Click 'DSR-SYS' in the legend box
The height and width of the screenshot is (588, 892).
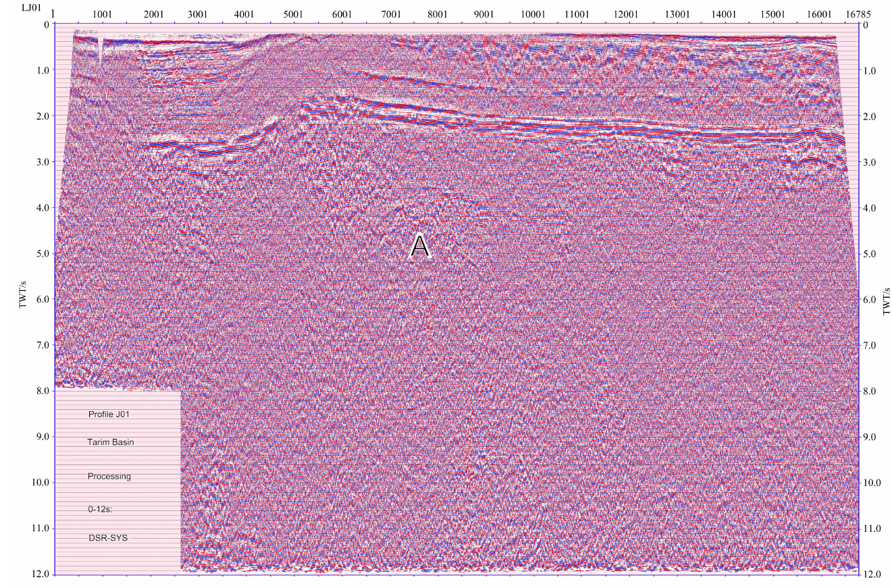107,539
